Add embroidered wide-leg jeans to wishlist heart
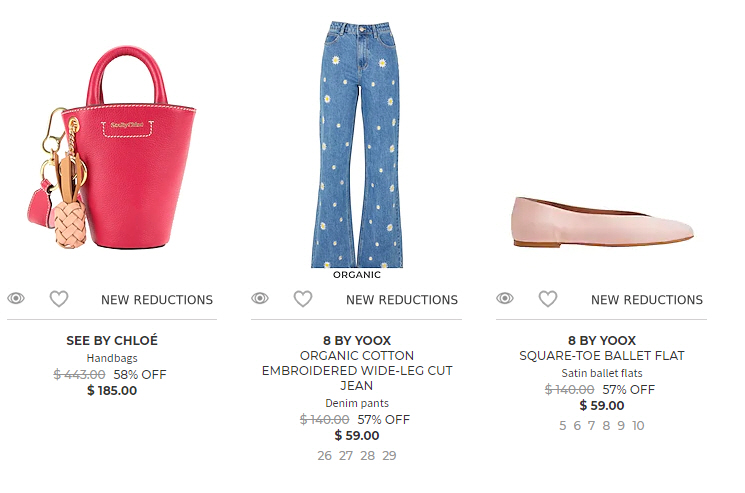This screenshot has width=745, height=493. click(303, 299)
